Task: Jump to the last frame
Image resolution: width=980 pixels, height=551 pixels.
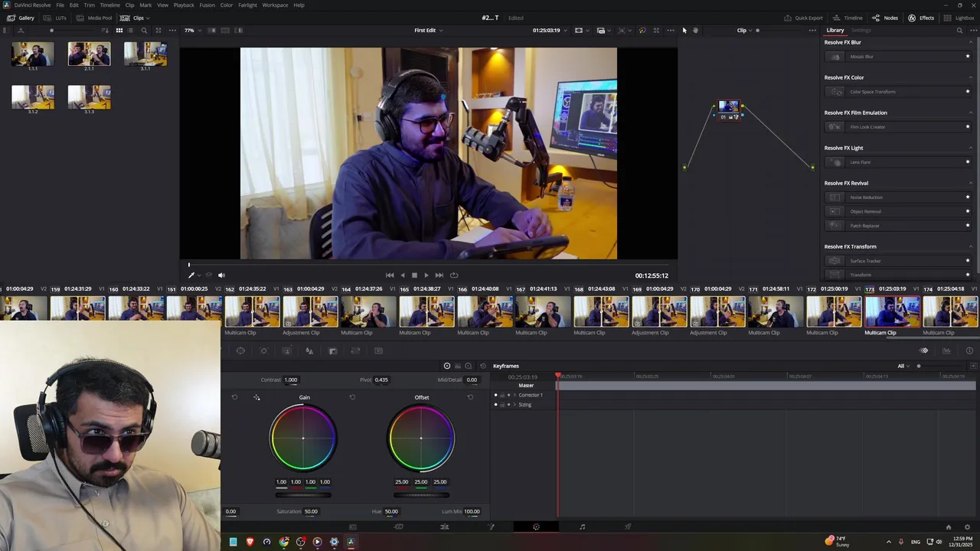Action: tap(439, 275)
